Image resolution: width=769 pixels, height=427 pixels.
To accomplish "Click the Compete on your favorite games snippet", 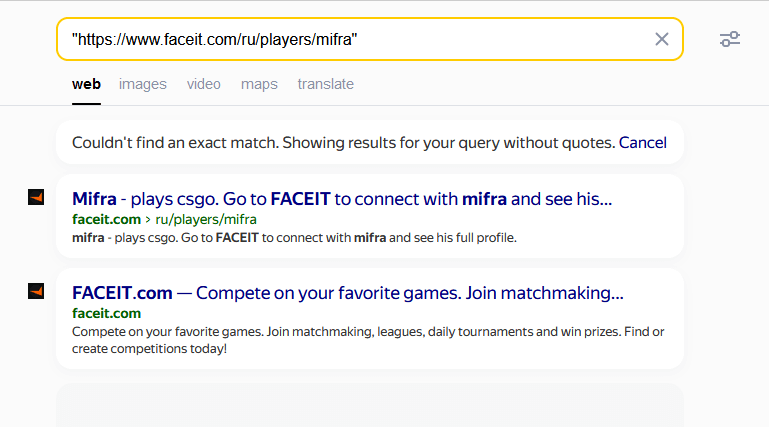I will [x=368, y=340].
